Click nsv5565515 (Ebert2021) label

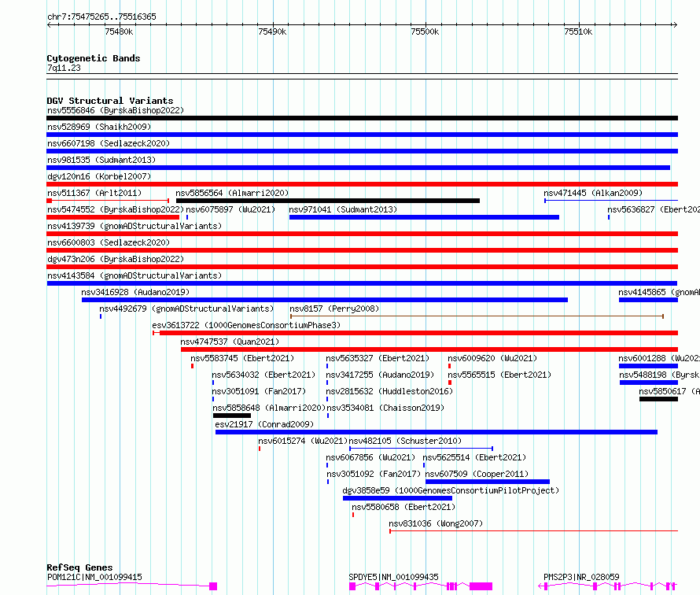pos(499,375)
